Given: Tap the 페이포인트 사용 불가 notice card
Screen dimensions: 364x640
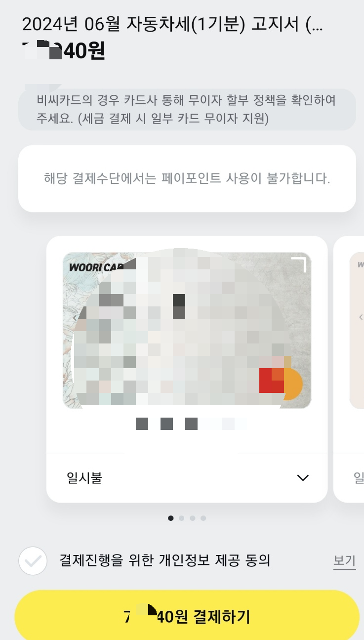Looking at the screenshot, I should click(187, 178).
